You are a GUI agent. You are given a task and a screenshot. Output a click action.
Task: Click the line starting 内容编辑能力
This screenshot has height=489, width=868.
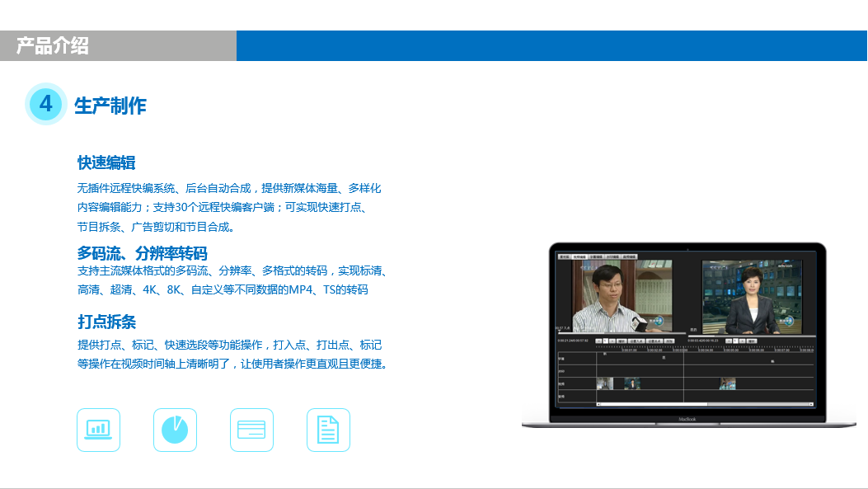coord(222,207)
